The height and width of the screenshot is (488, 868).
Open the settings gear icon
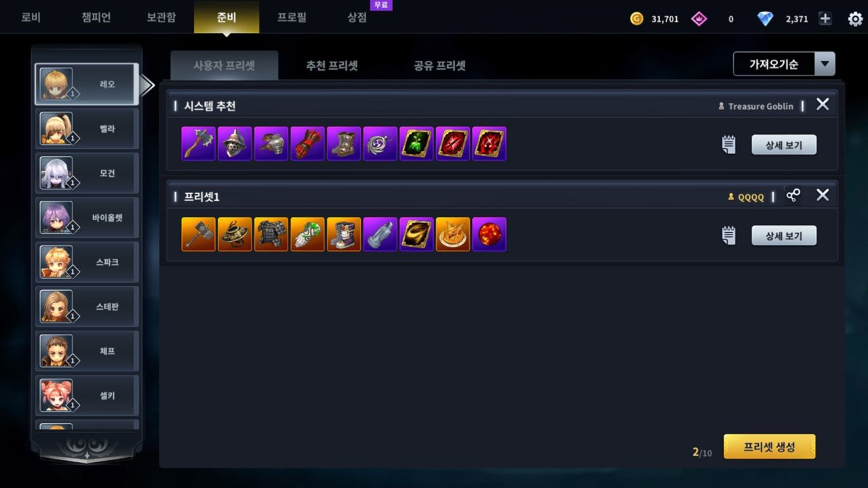coord(855,19)
